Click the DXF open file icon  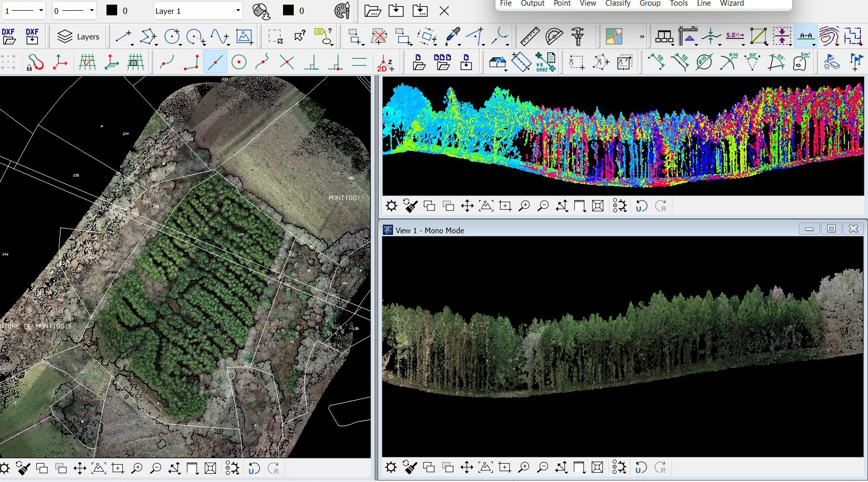9,36
